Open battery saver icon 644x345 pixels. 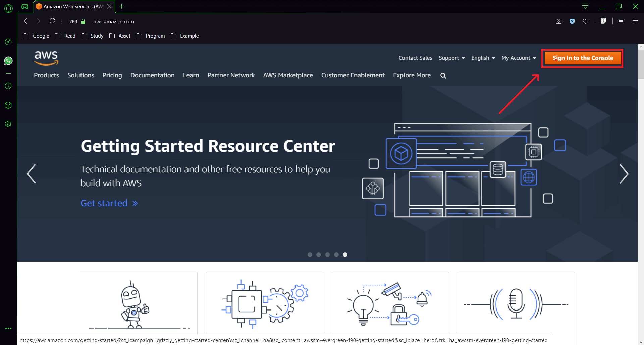622,21
